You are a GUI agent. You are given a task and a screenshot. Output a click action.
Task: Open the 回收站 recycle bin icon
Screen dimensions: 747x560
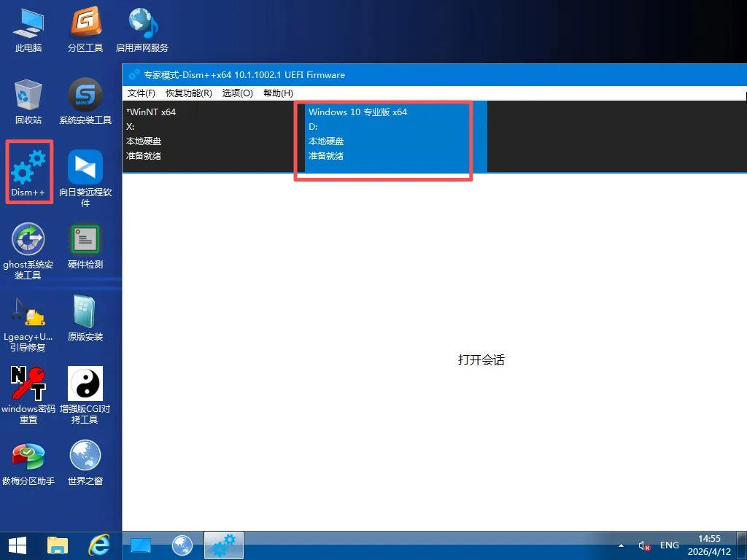tap(28, 102)
